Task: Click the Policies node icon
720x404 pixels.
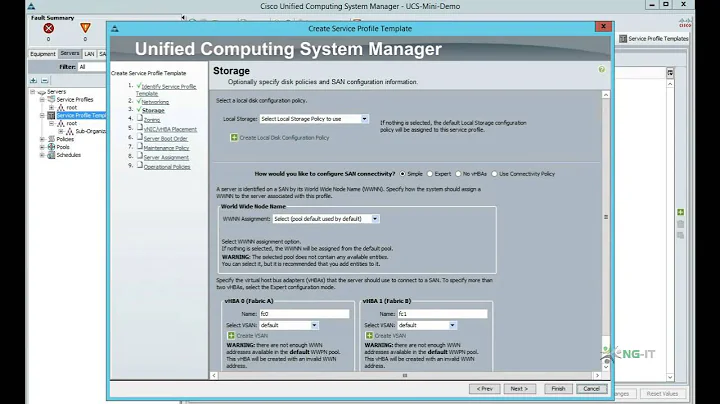Action: tap(51, 139)
